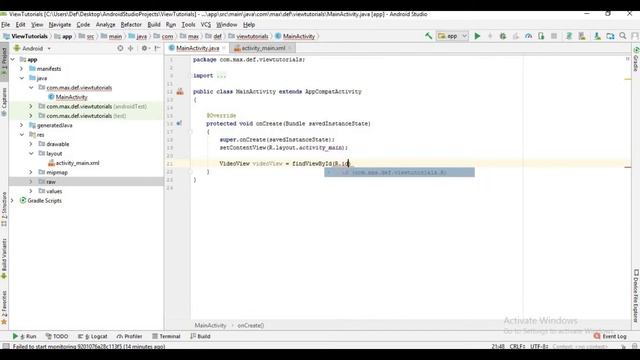
Task: Open the File menu
Action: click(x=6, y=24)
